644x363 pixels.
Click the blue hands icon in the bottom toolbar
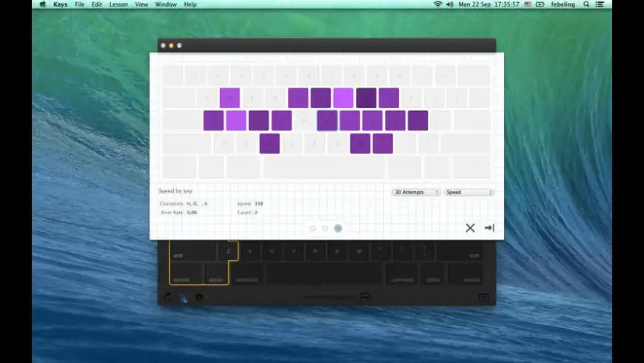[183, 298]
